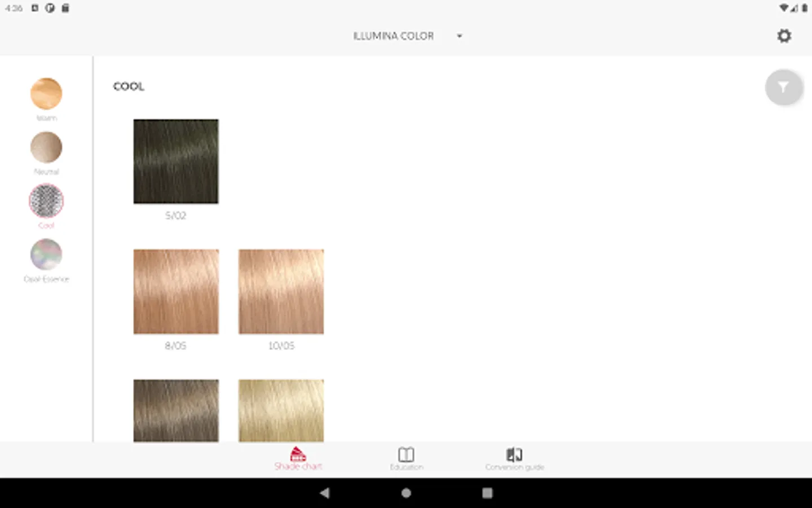
Task: Select the Opal-Essence category circle
Action: point(46,254)
